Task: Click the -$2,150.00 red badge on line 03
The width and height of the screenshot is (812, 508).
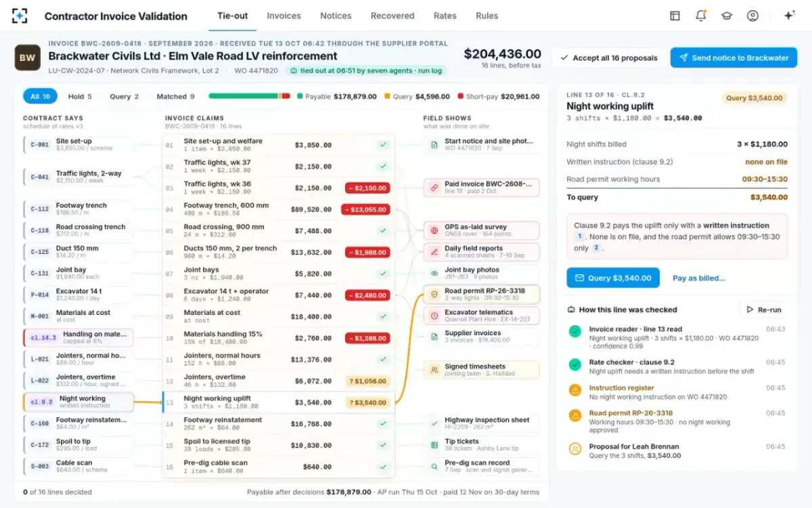Action: pos(367,188)
